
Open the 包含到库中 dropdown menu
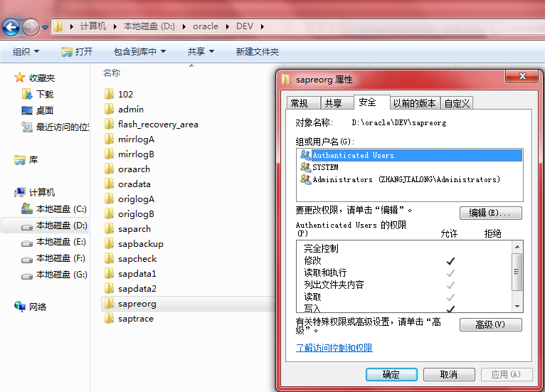click(x=139, y=52)
